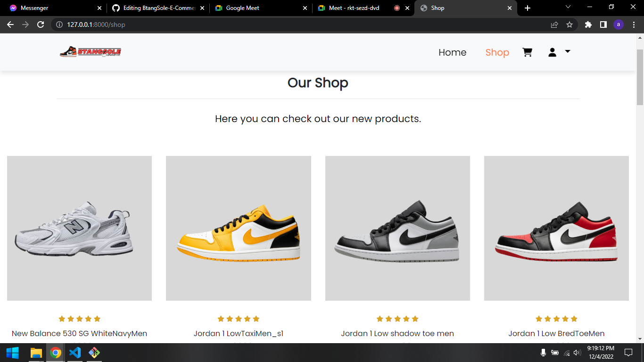
Task: Open the Extensions puzzle icon
Action: [588, 25]
